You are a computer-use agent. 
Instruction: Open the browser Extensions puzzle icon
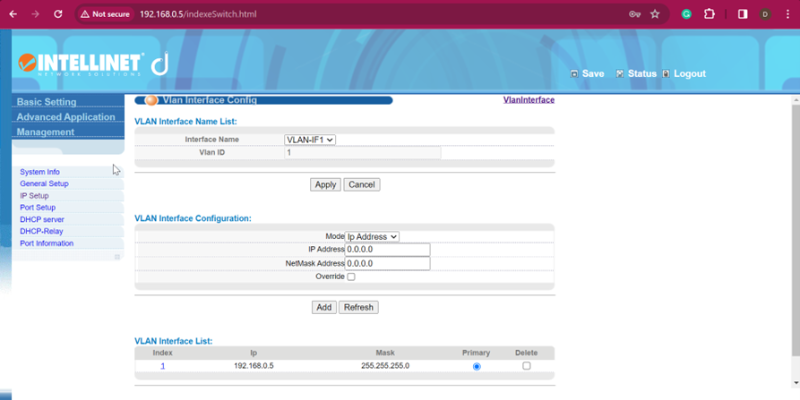point(710,15)
